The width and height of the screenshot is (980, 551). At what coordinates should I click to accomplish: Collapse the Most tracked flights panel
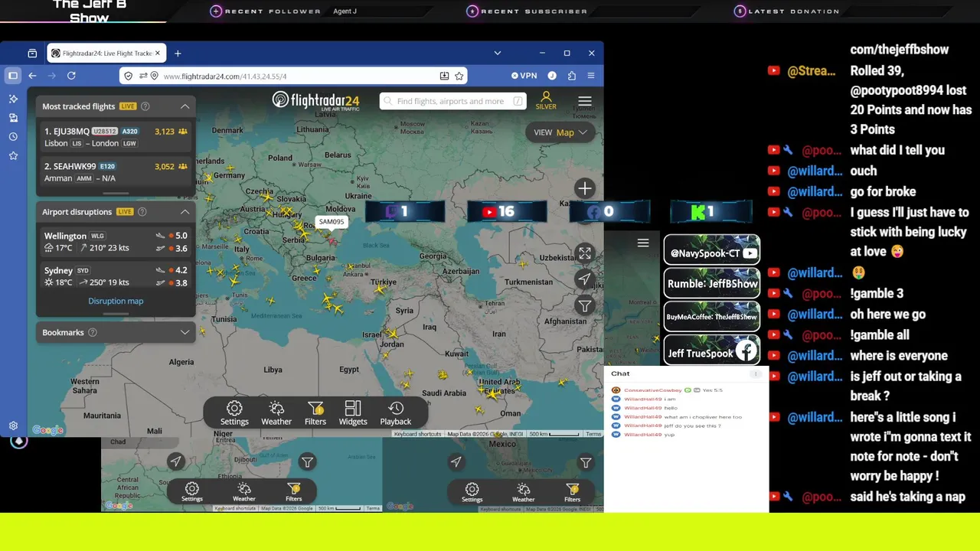pos(185,106)
